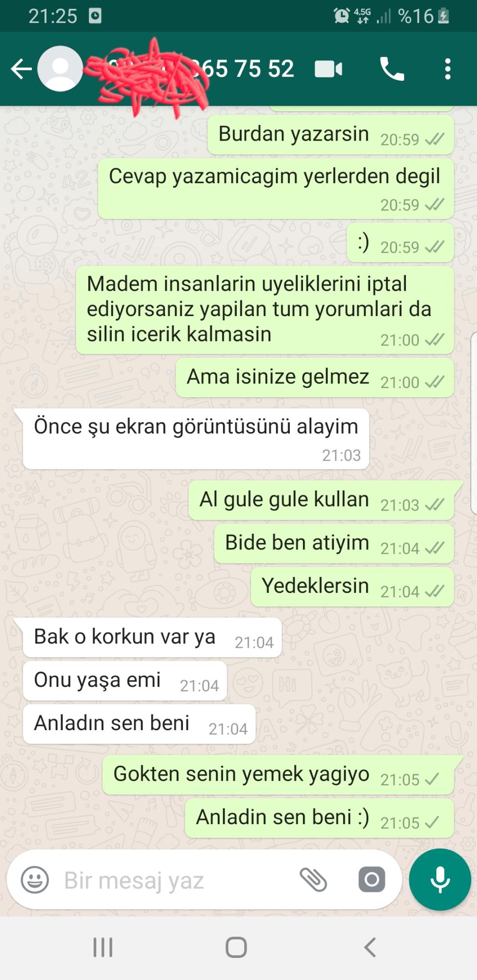
Task: Tap the attachment paperclip icon
Action: pos(313,880)
